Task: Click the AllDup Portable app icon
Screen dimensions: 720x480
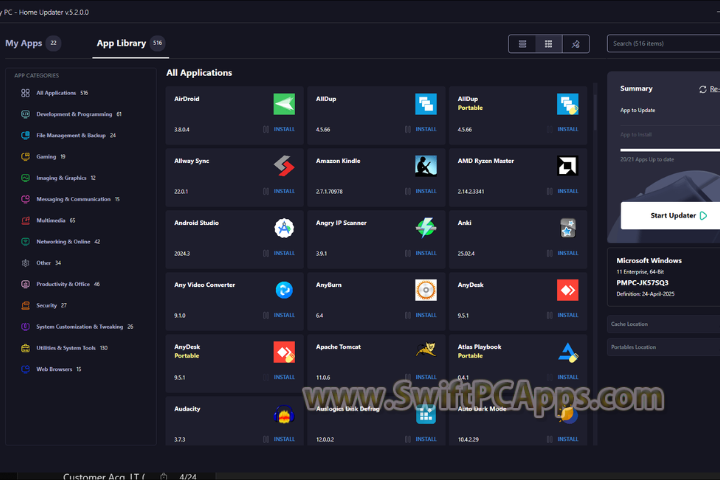Action: (568, 104)
